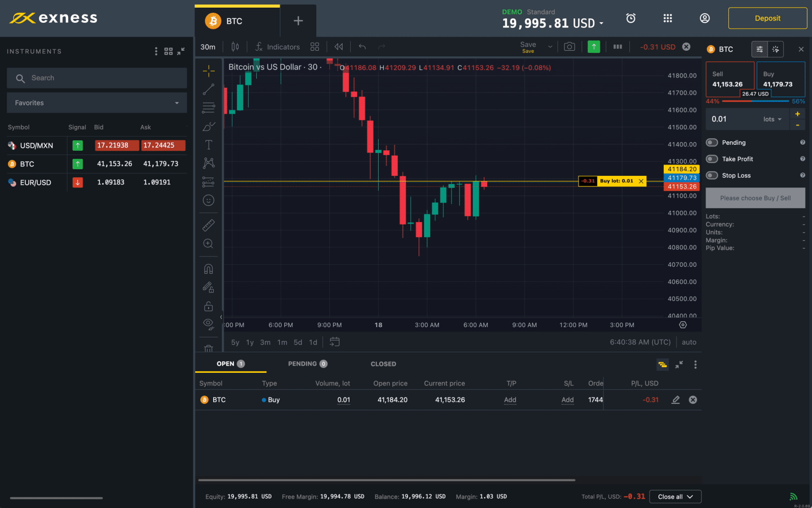
Task: Open the Indicators menu
Action: click(277, 47)
